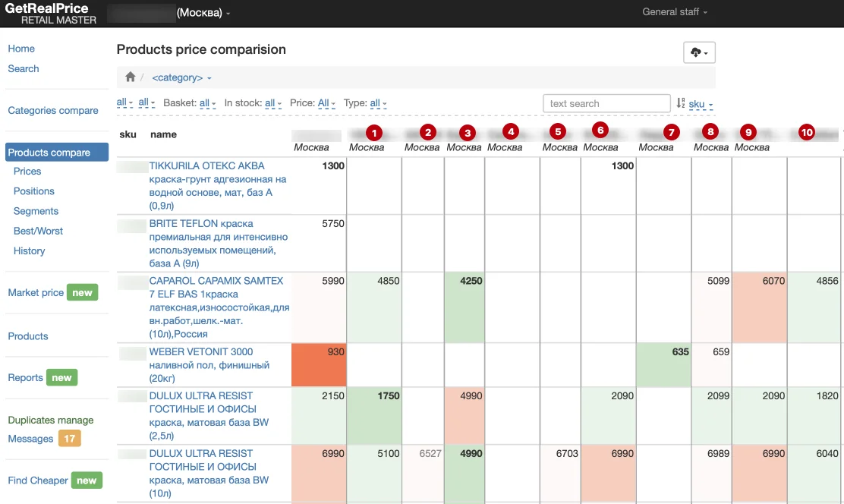Click the red competitor badge number 10
This screenshot has width=844, height=504.
click(x=806, y=132)
